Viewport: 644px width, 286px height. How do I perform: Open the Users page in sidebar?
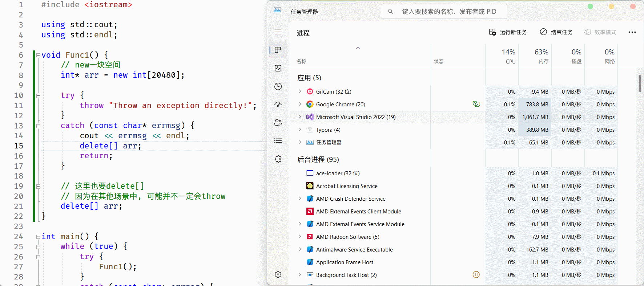click(278, 122)
